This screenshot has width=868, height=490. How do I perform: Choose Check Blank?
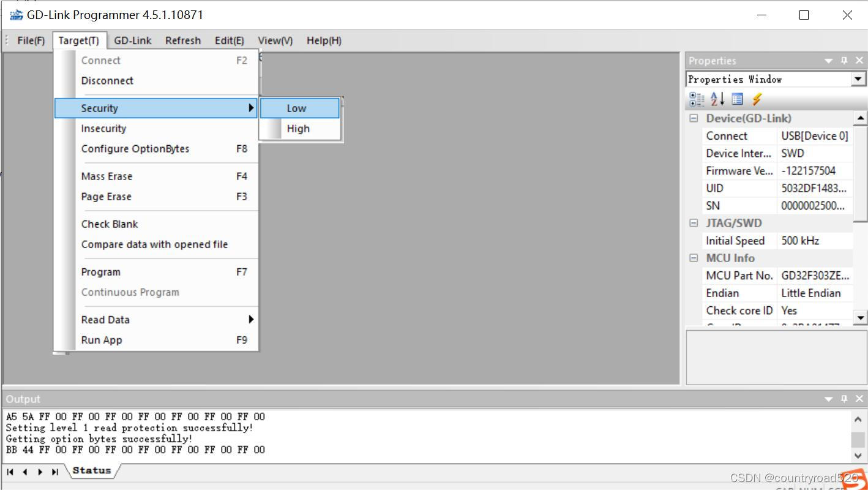(x=156, y=224)
